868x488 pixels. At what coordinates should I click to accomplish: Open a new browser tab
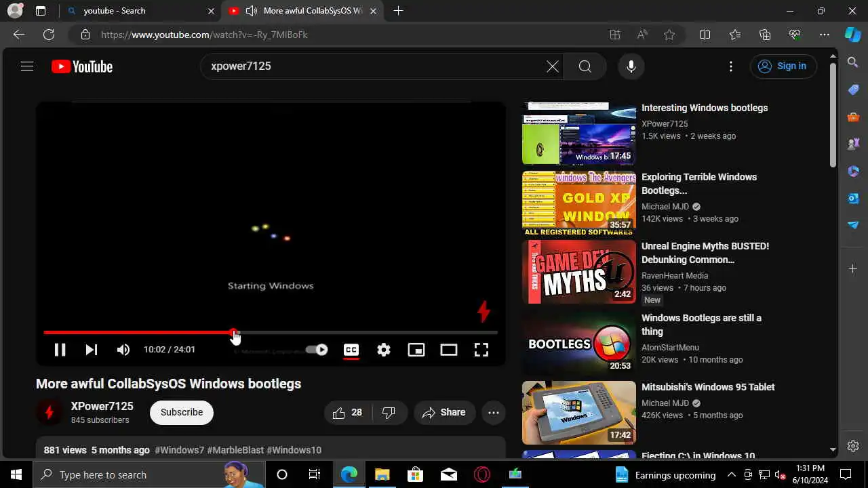[x=398, y=11]
